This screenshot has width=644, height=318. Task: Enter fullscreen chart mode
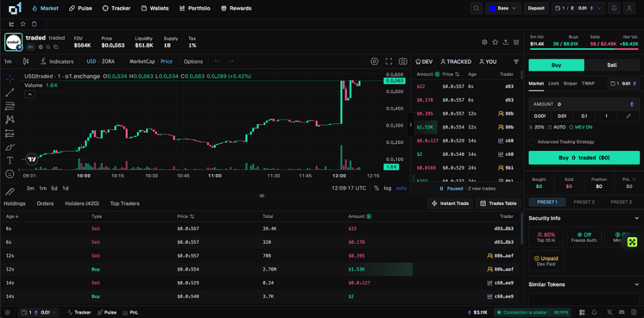[x=389, y=62]
